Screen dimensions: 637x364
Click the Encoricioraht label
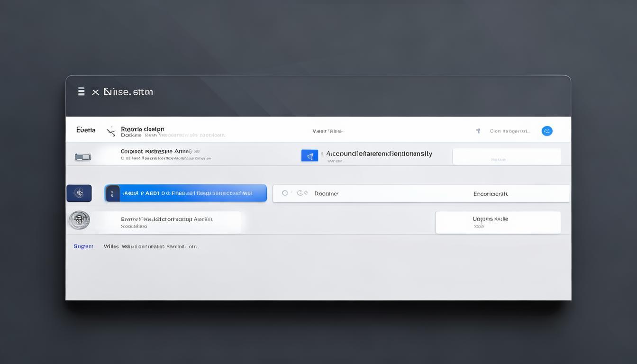coord(491,194)
